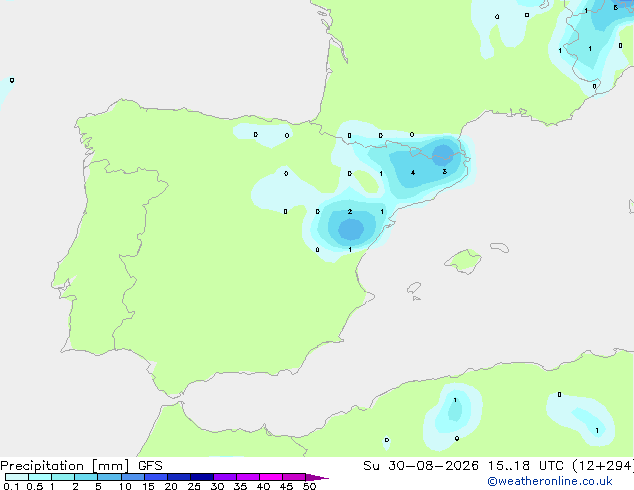Screen dimensions: 634x490
Task: Click the "0.1" legend scale label
Action: (x=11, y=486)
